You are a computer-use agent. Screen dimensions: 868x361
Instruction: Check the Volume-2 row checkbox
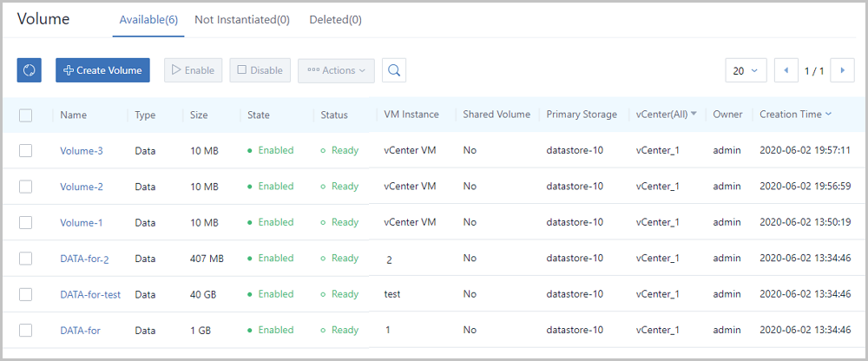(25, 187)
